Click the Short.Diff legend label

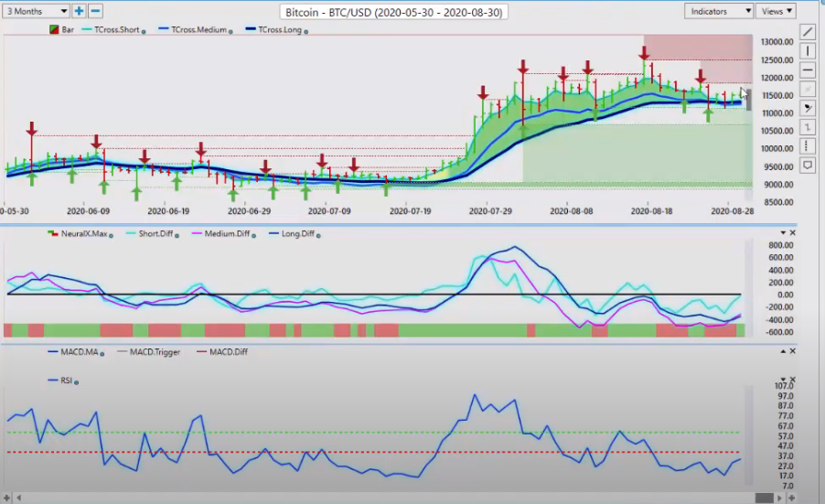click(x=155, y=233)
